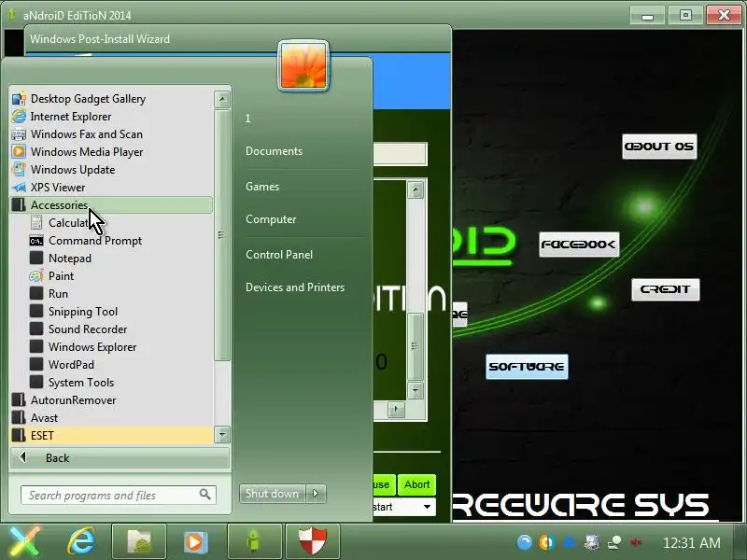
Task: Switch to Android robot taskbar app
Action: pos(255,541)
